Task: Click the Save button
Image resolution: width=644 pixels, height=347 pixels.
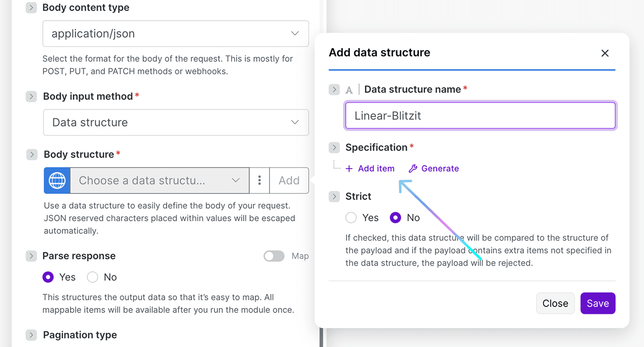Action: point(598,303)
